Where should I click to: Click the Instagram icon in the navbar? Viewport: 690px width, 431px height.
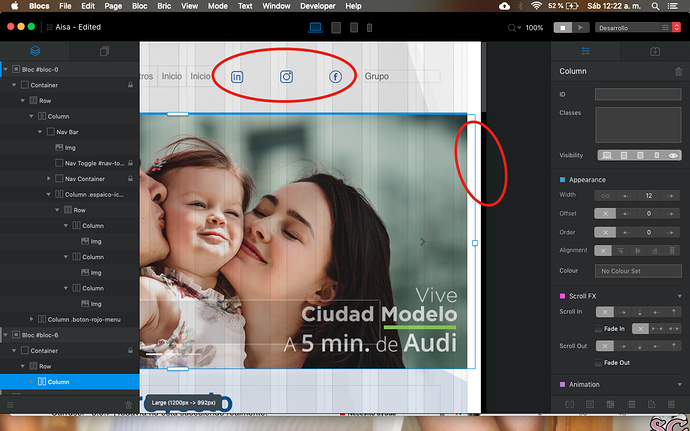tap(286, 76)
